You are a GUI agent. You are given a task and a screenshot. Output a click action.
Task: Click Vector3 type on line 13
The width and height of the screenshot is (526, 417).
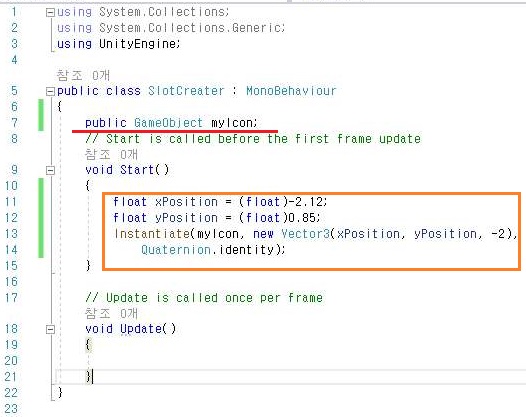305,233
